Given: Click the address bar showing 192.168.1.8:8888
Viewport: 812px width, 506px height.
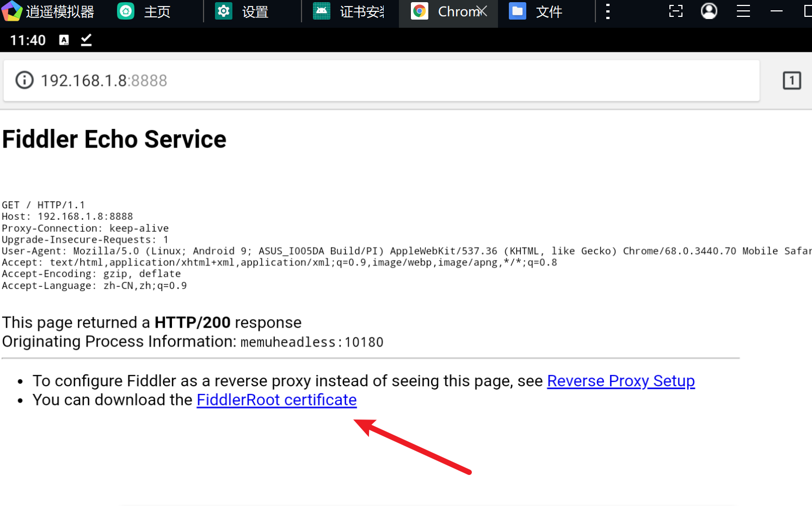Looking at the screenshot, I should coord(382,81).
